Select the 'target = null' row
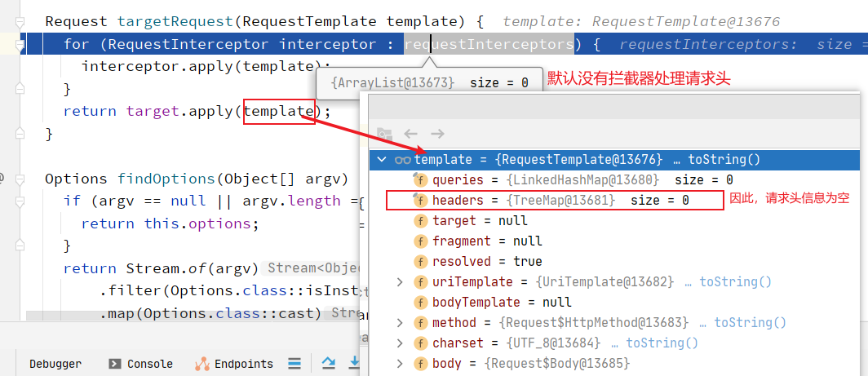This screenshot has width=868, height=376. coord(614,220)
